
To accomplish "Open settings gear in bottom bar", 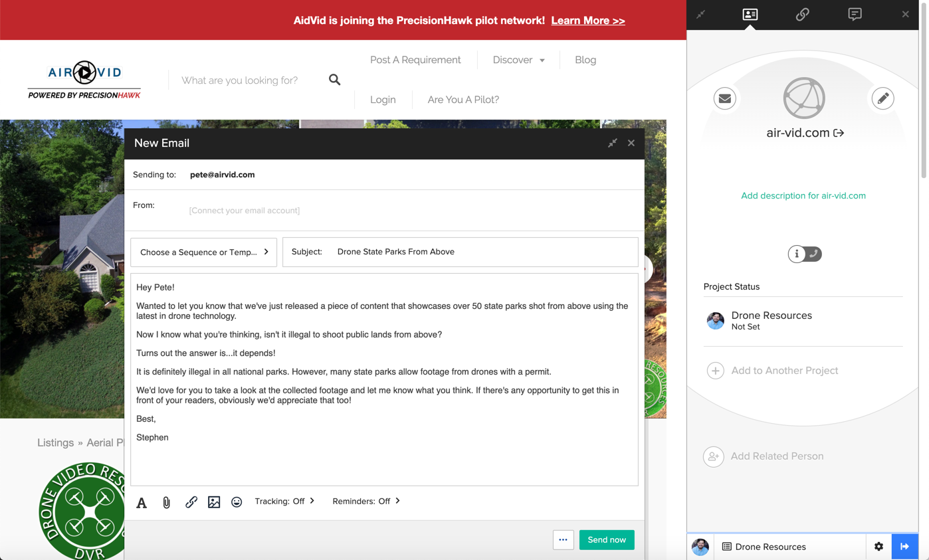I will pyautogui.click(x=878, y=546).
